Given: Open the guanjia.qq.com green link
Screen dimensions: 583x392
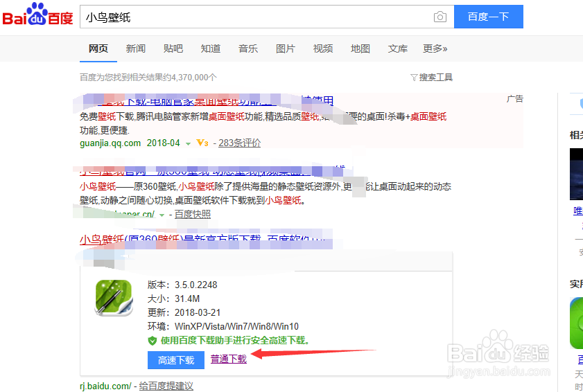Looking at the screenshot, I should point(110,143).
